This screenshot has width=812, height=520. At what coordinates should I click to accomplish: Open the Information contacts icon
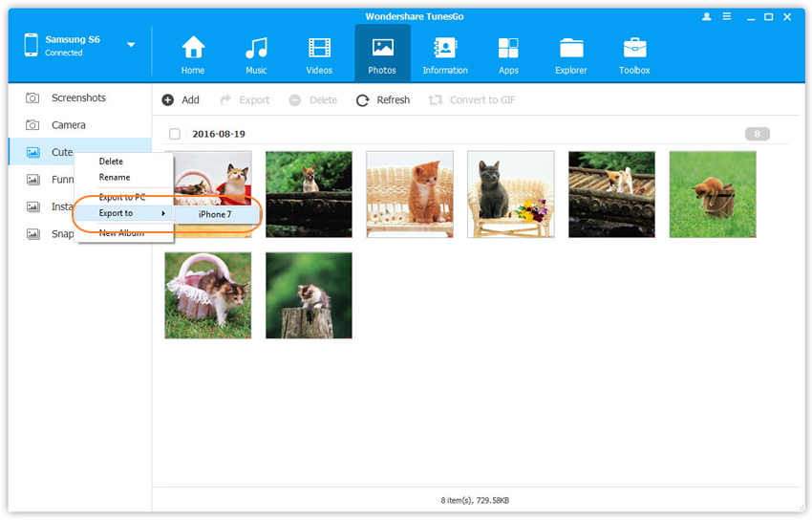coord(445,49)
